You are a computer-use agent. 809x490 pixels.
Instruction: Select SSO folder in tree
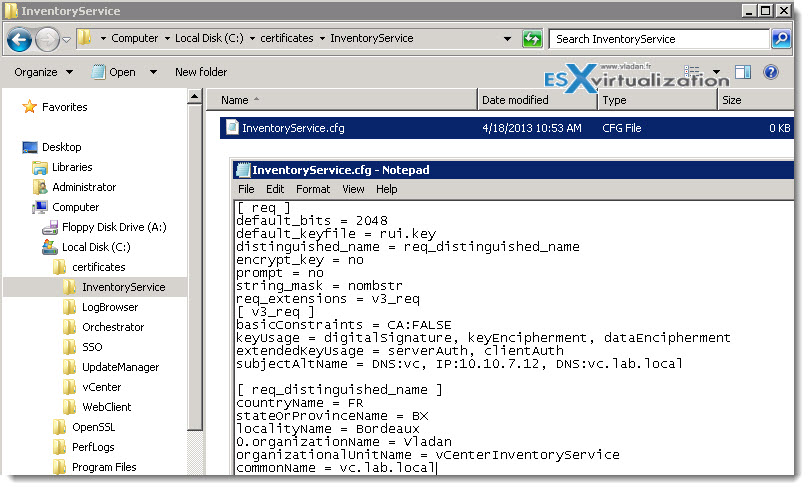coord(92,347)
